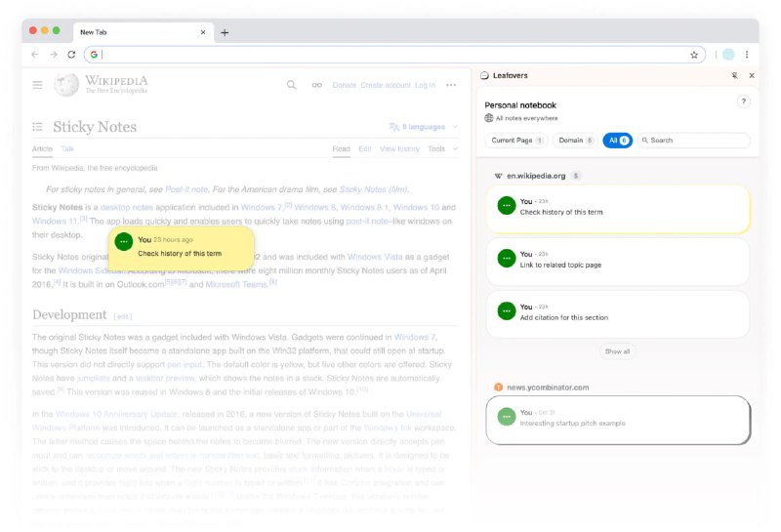Expand the Tools dropdown
This screenshot has width=781, height=532.
(442, 149)
